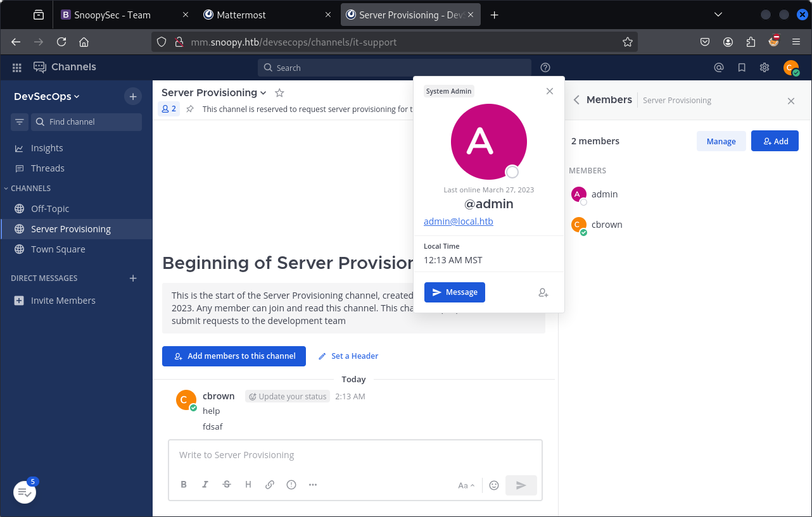Toggle the channel member count button
This screenshot has height=517, width=812.
(169, 109)
